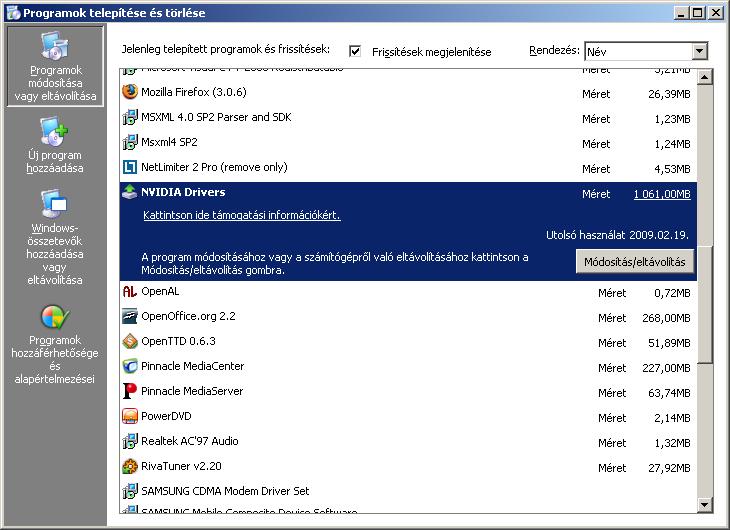Click the PowerDVD icon

130,416
